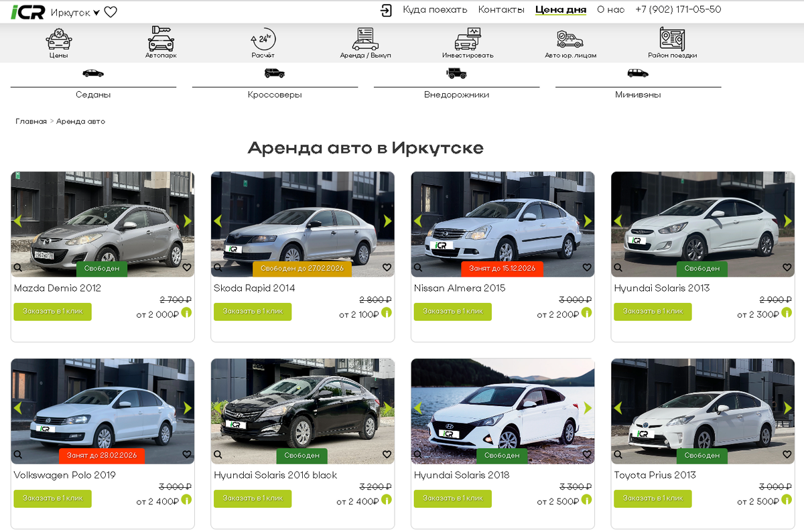Order Nissan Almera with Заказать в 1 клик

[452, 312]
